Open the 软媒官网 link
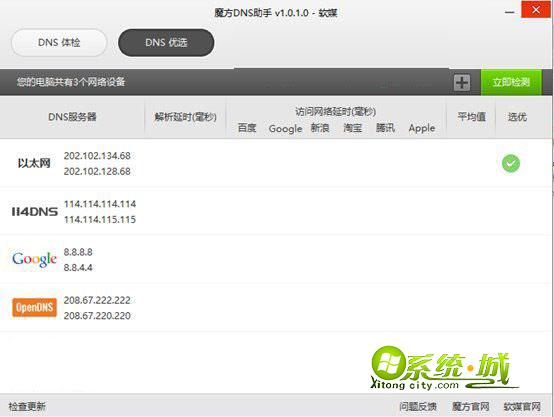 point(522,406)
